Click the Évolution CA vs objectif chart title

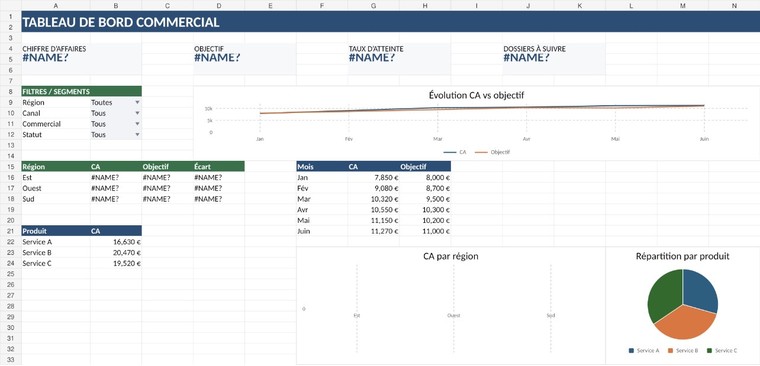tap(476, 95)
